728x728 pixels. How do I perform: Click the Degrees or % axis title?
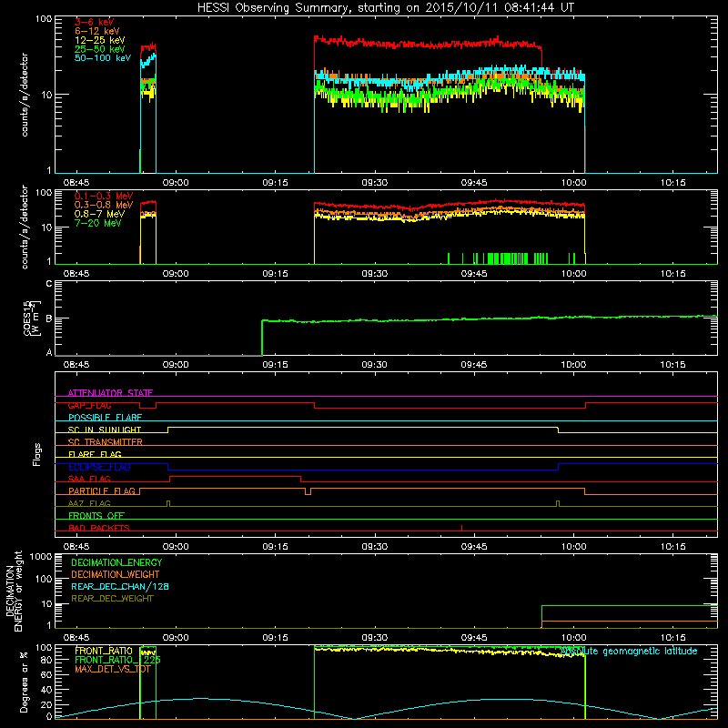pyautogui.click(x=24, y=682)
